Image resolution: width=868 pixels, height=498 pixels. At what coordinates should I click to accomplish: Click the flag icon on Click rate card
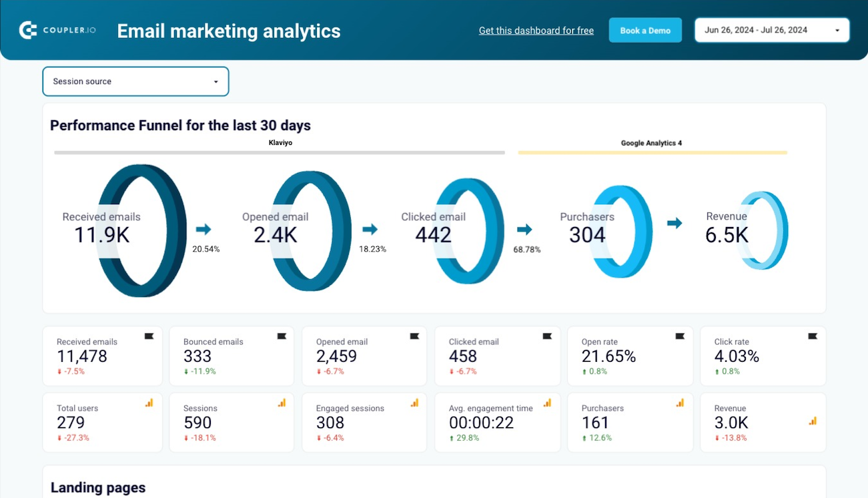(813, 336)
